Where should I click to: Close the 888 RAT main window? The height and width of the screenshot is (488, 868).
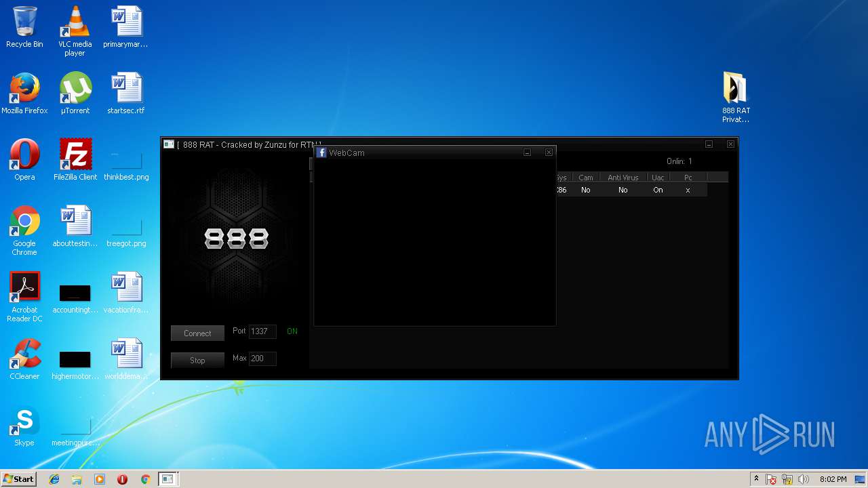click(730, 144)
